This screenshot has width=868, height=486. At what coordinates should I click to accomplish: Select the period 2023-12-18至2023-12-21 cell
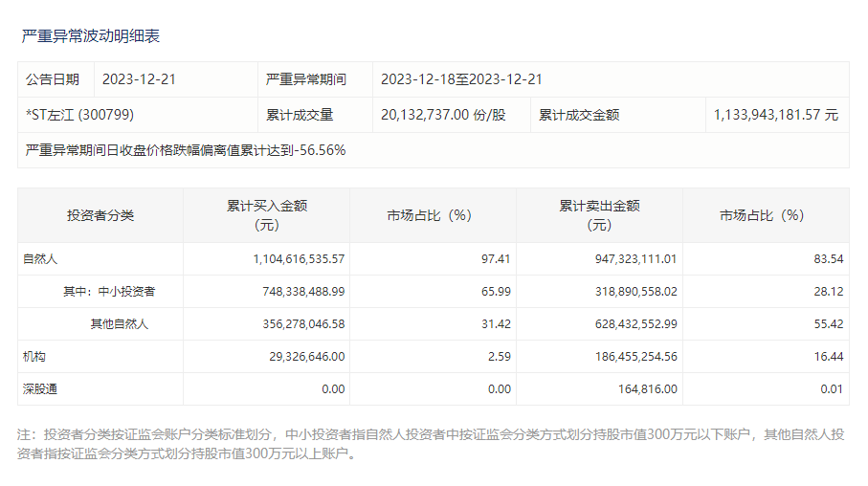point(461,79)
